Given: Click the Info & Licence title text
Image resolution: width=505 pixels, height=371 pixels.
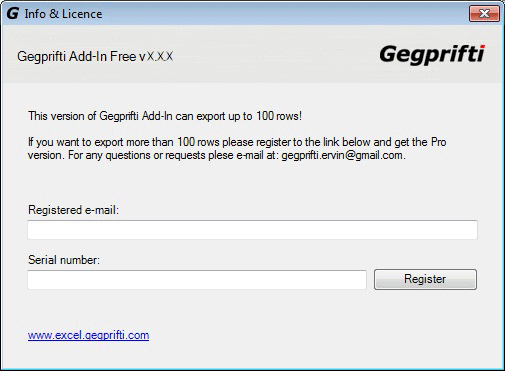Looking at the screenshot, I should point(63,14).
